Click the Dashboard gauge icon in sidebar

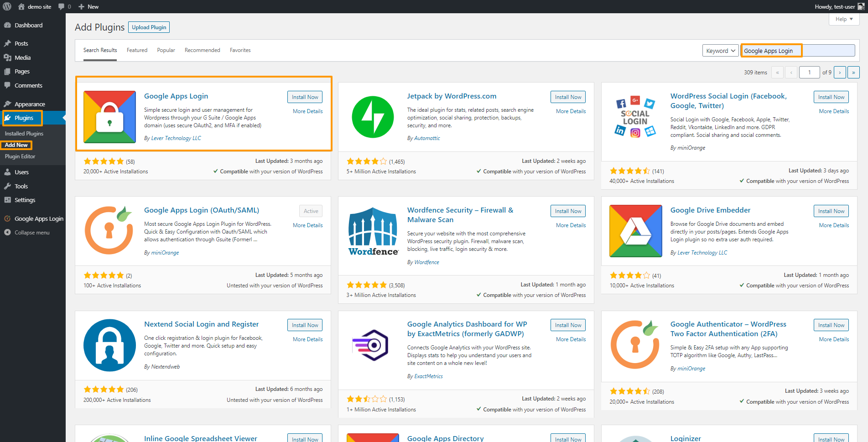coord(7,25)
